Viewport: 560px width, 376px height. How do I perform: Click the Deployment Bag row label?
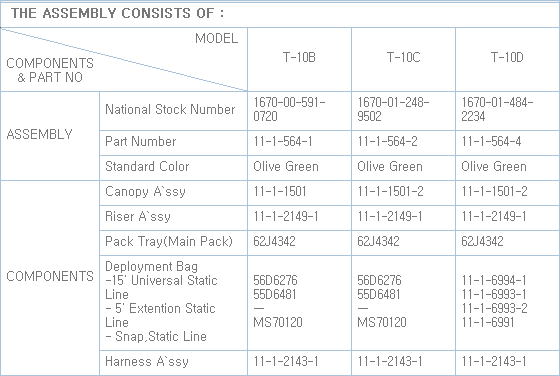tap(151, 266)
